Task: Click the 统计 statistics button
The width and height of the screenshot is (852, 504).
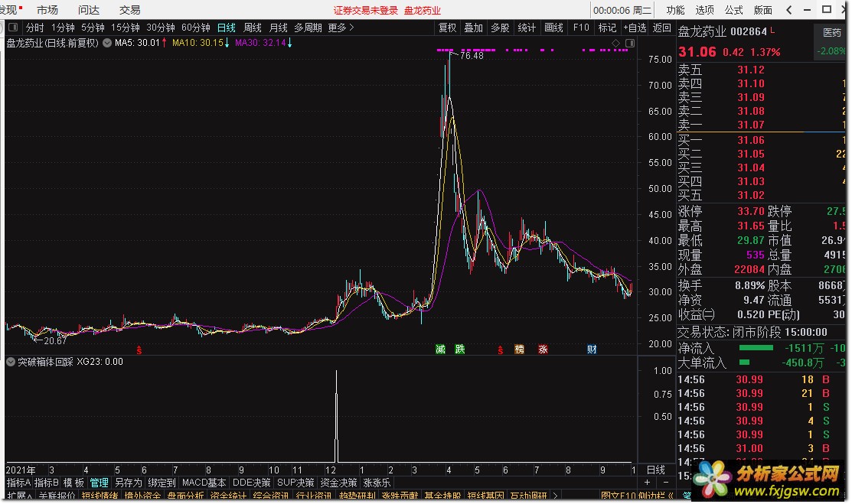Action: coord(527,28)
